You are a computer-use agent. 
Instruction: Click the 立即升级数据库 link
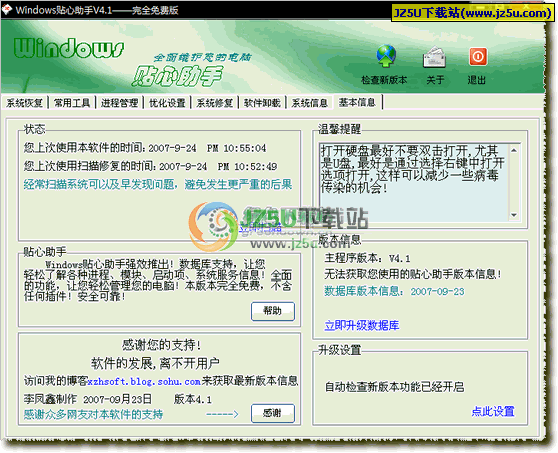point(362,325)
